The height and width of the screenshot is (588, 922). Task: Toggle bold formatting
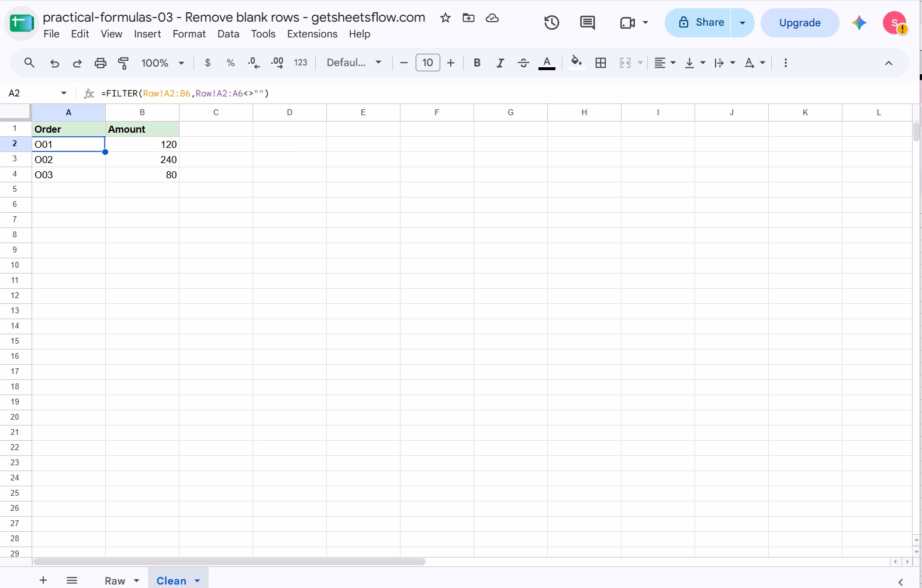click(477, 63)
